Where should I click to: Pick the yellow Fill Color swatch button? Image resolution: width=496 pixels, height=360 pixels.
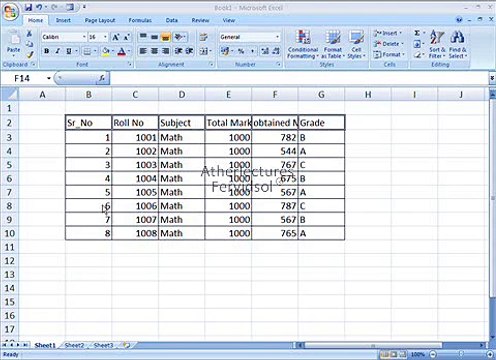coord(106,51)
